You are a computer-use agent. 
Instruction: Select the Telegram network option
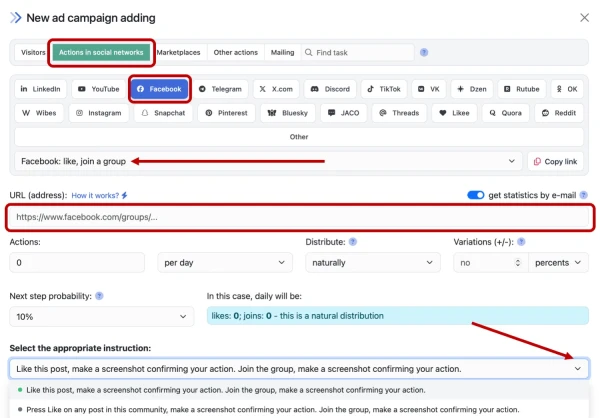(220, 89)
